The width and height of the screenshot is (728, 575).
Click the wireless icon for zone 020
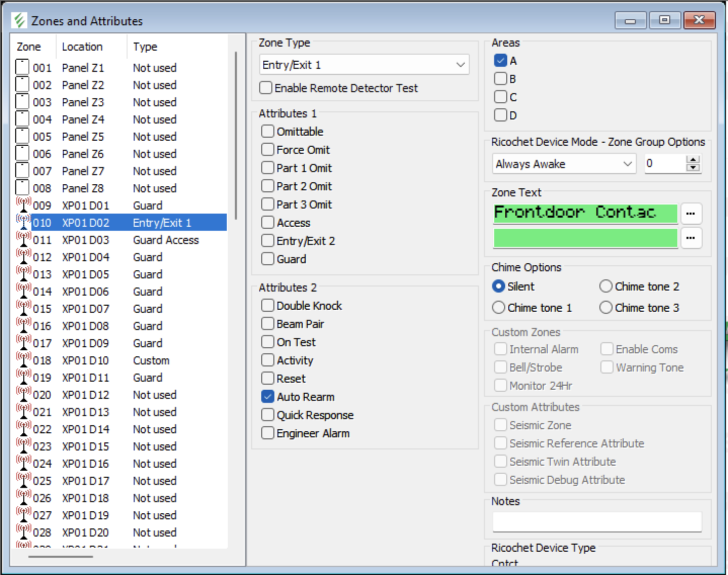[23, 394]
